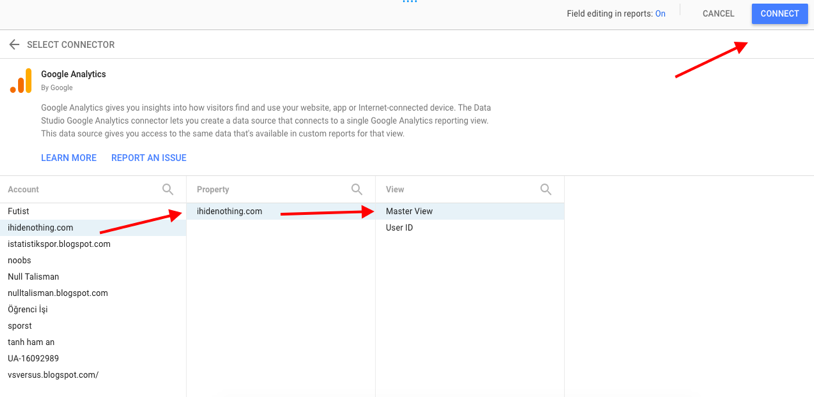Select the noobs account
Image resolution: width=814 pixels, height=397 pixels.
click(x=93, y=261)
